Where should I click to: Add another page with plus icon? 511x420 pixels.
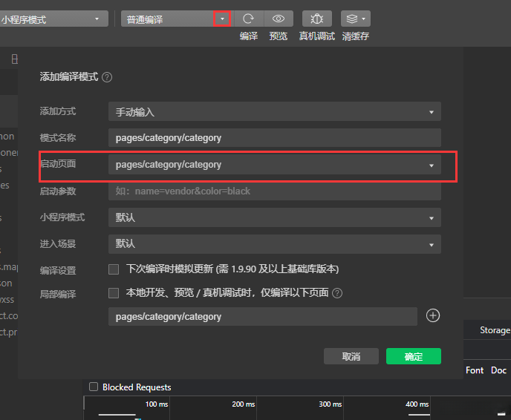click(x=433, y=315)
